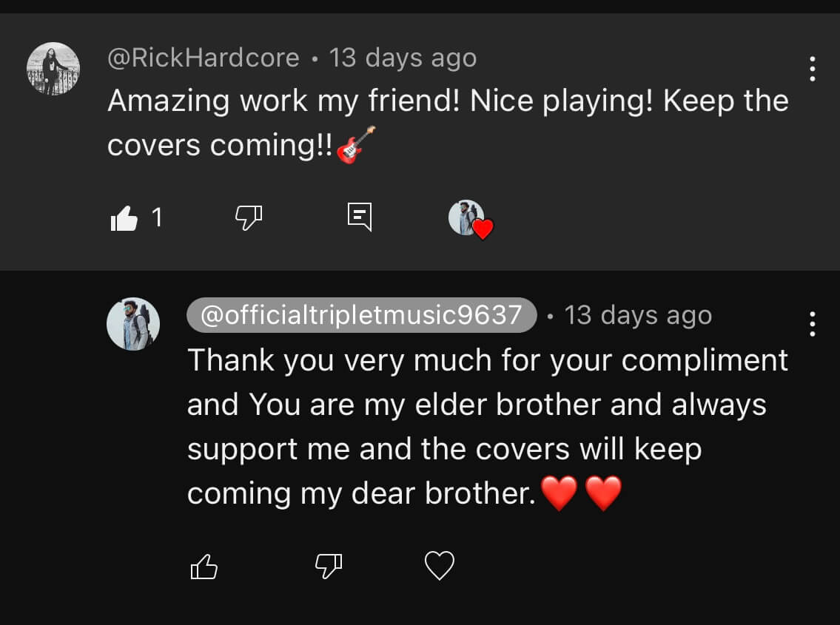Tap the reply icon under RickHardcore's comment

coord(360,217)
